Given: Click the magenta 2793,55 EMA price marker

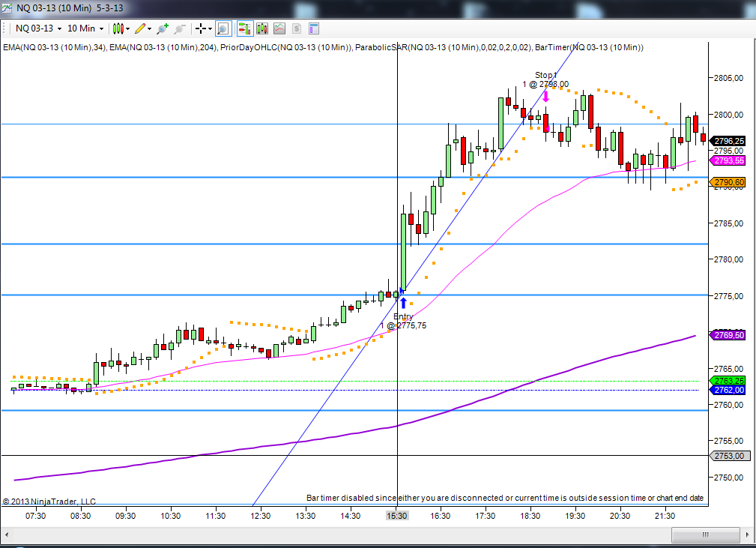Looking at the screenshot, I should (728, 160).
